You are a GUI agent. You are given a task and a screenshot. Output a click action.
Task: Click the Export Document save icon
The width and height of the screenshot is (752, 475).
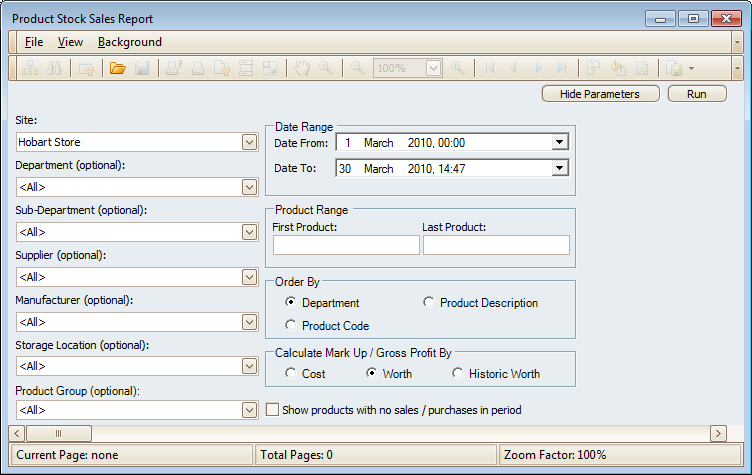point(674,68)
